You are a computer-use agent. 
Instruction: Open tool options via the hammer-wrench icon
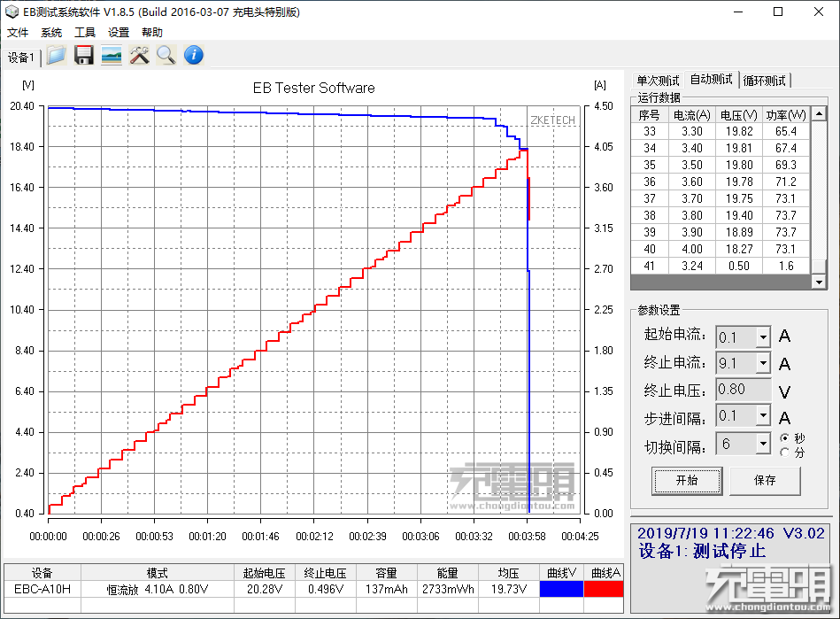pyautogui.click(x=139, y=55)
